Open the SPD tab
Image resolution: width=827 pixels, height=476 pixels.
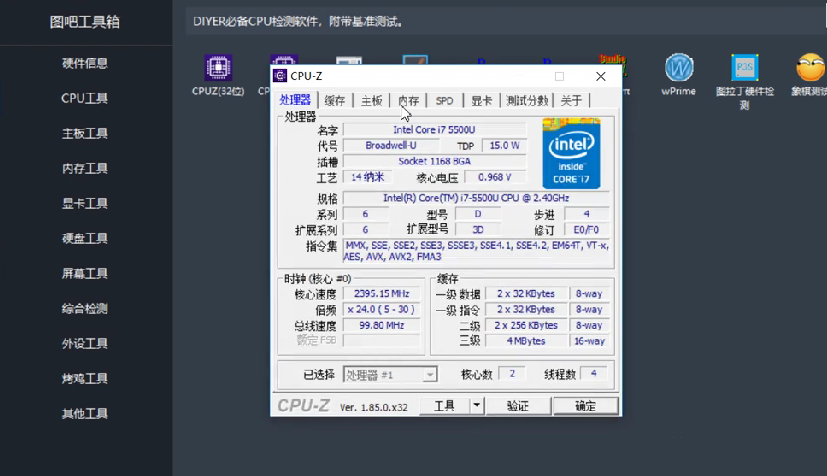click(x=444, y=100)
